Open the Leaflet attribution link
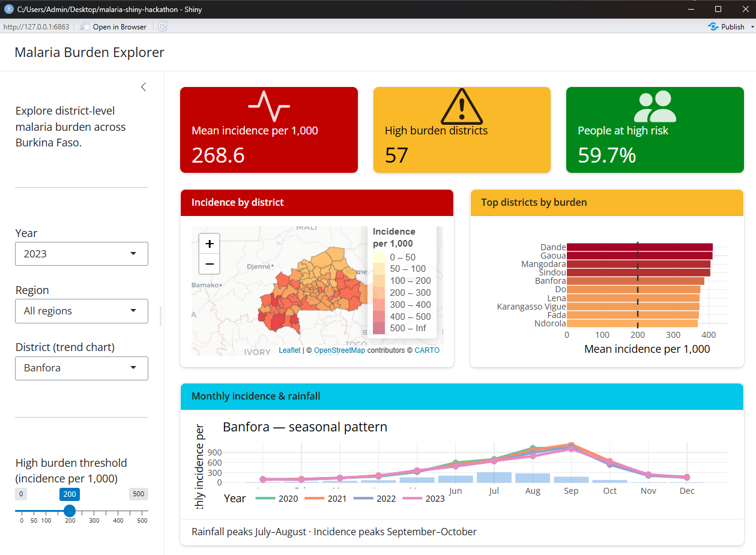The width and height of the screenshot is (756, 555). point(289,350)
